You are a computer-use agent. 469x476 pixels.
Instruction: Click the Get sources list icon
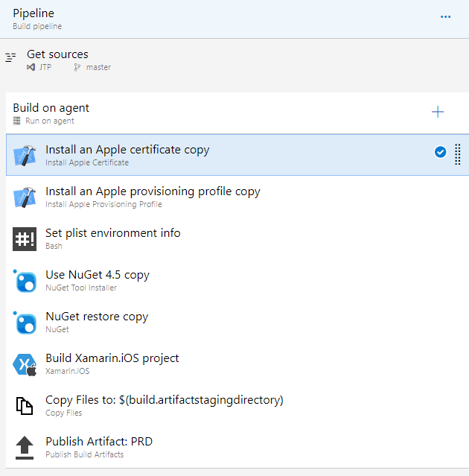[10, 57]
